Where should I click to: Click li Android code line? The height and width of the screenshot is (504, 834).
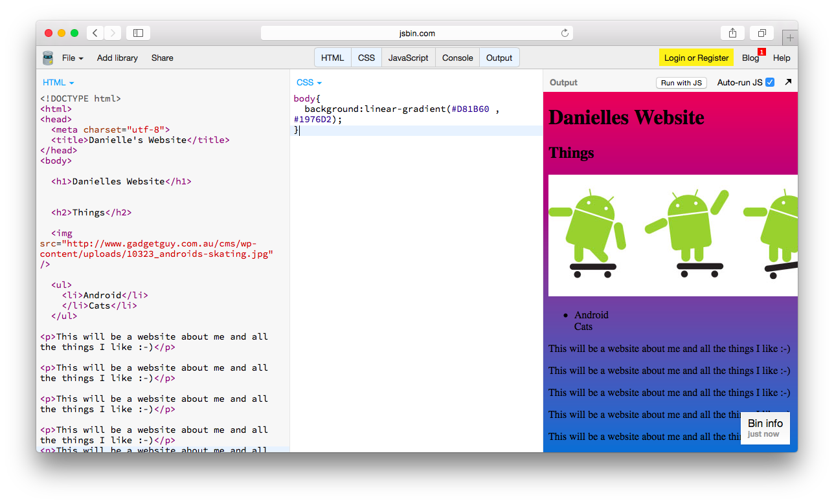click(x=105, y=295)
